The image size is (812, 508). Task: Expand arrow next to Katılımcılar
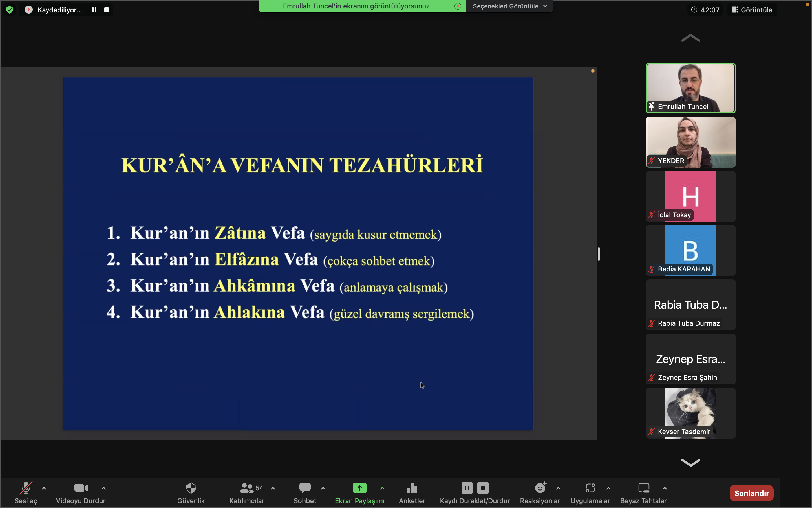pos(273,488)
